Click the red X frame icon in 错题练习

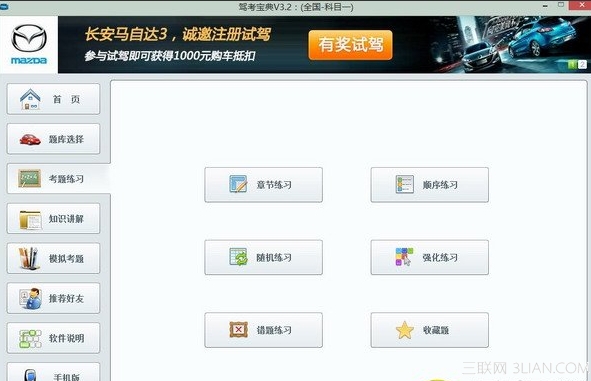click(239, 330)
